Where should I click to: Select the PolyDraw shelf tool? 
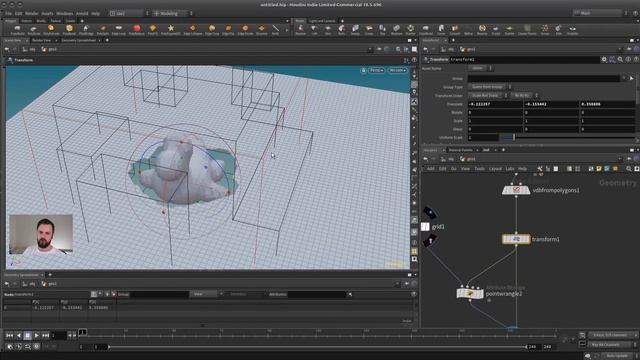tap(34, 30)
